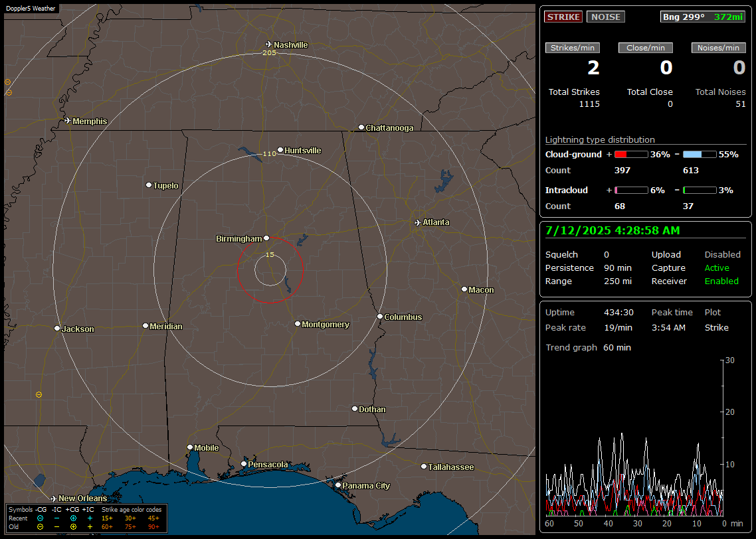Select the Birmingham city marker dot
The width and height of the screenshot is (756, 539).
tap(266, 238)
